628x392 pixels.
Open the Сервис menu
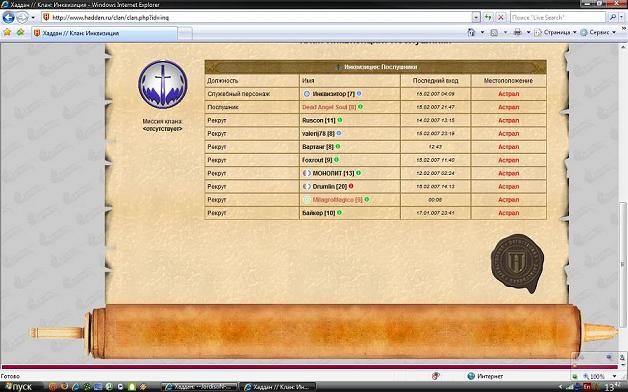tap(598, 32)
